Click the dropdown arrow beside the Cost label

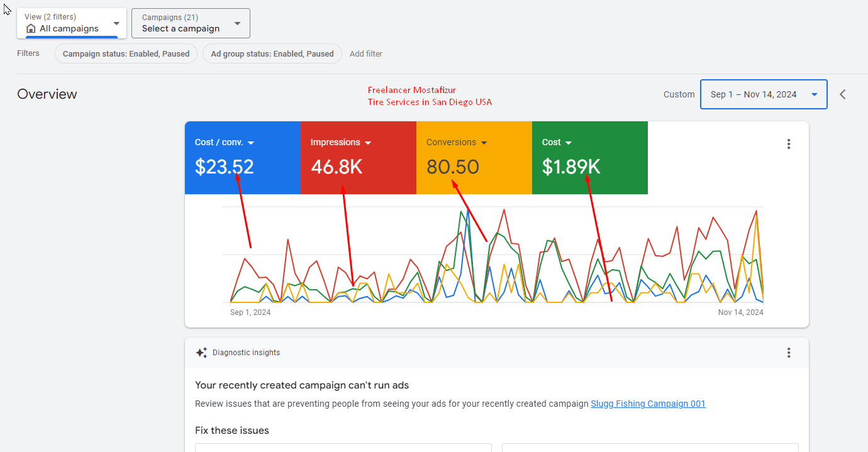click(x=569, y=143)
